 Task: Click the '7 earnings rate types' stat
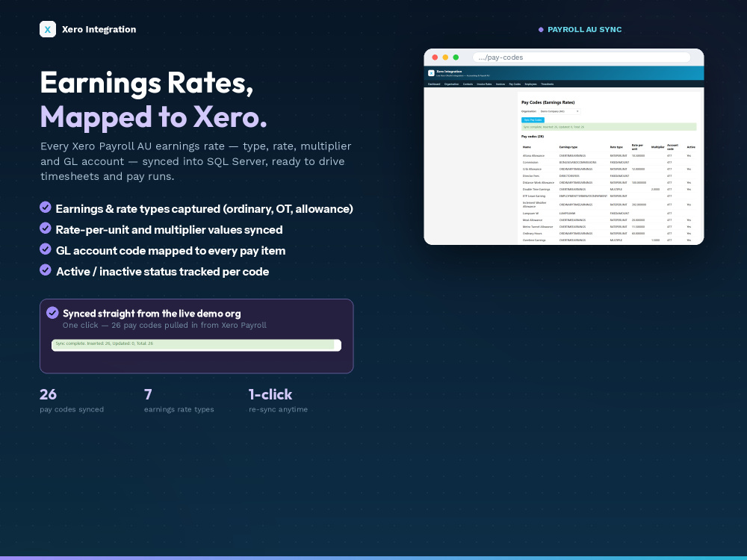[179, 400]
